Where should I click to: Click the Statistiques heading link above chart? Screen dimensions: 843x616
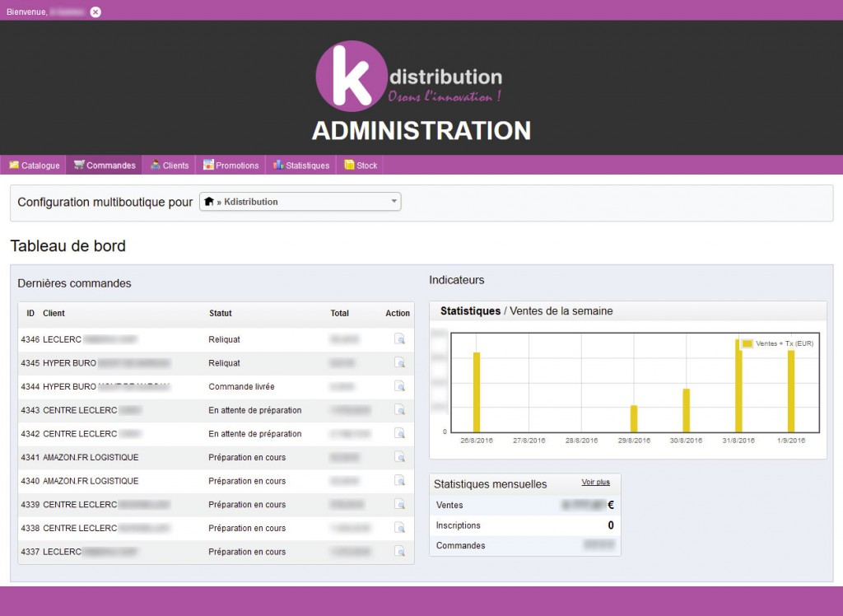470,311
